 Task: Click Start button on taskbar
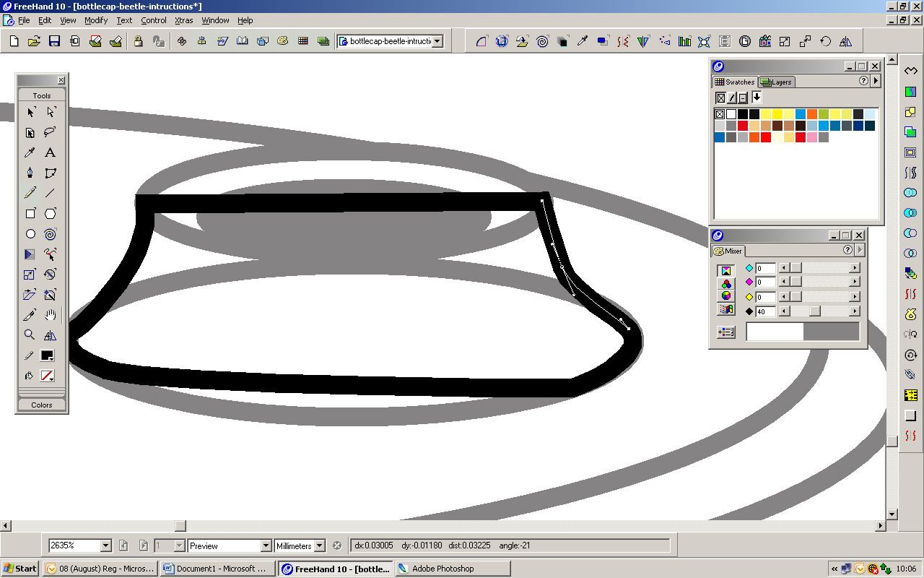click(20, 569)
